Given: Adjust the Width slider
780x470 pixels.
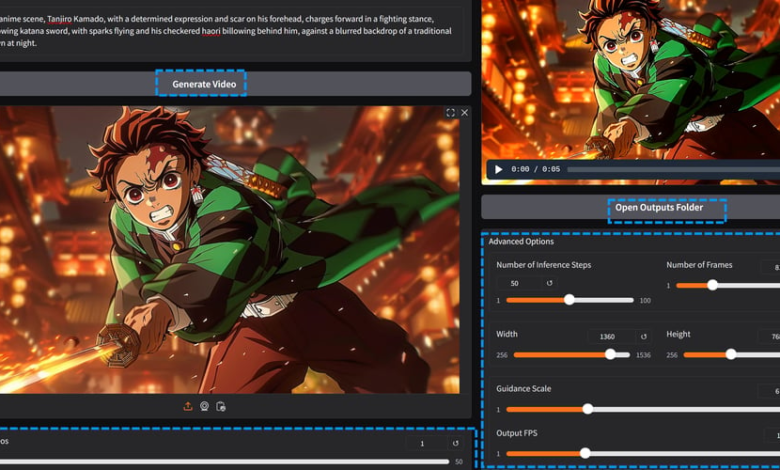Looking at the screenshot, I should point(572,355).
